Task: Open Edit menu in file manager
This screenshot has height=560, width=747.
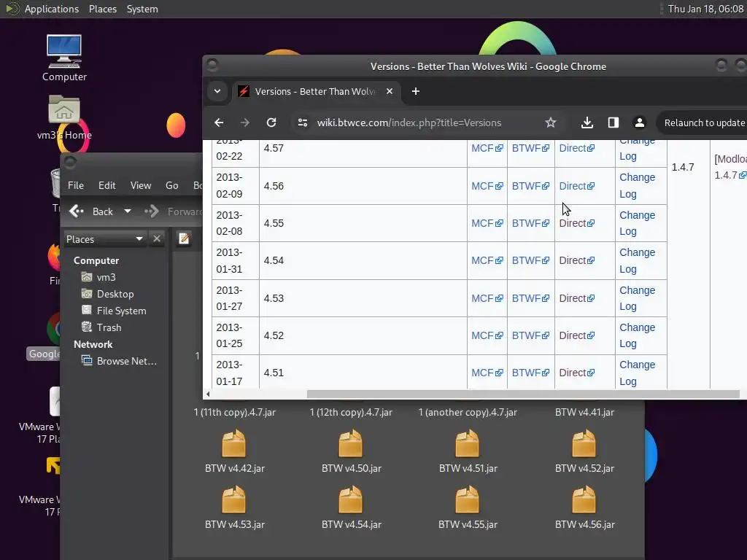Action: pyautogui.click(x=107, y=185)
